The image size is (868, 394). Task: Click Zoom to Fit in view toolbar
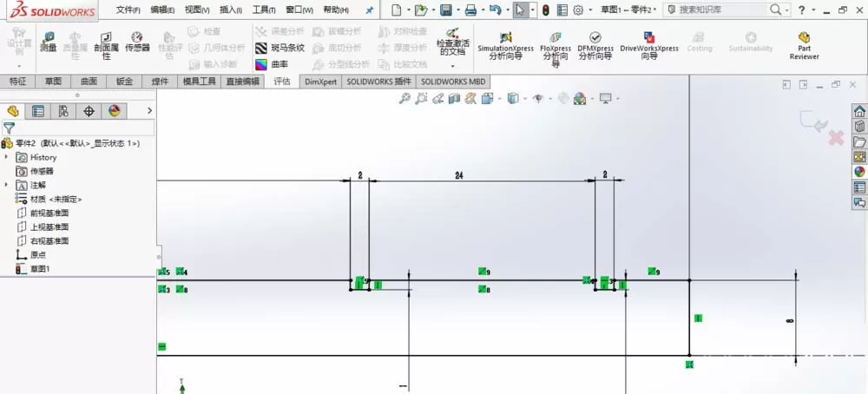(x=404, y=99)
